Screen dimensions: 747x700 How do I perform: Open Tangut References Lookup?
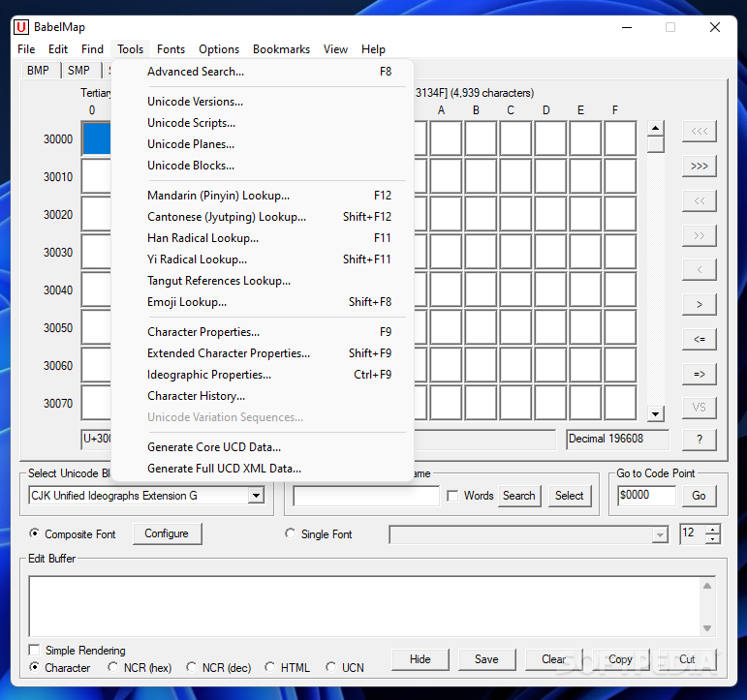tap(262, 281)
